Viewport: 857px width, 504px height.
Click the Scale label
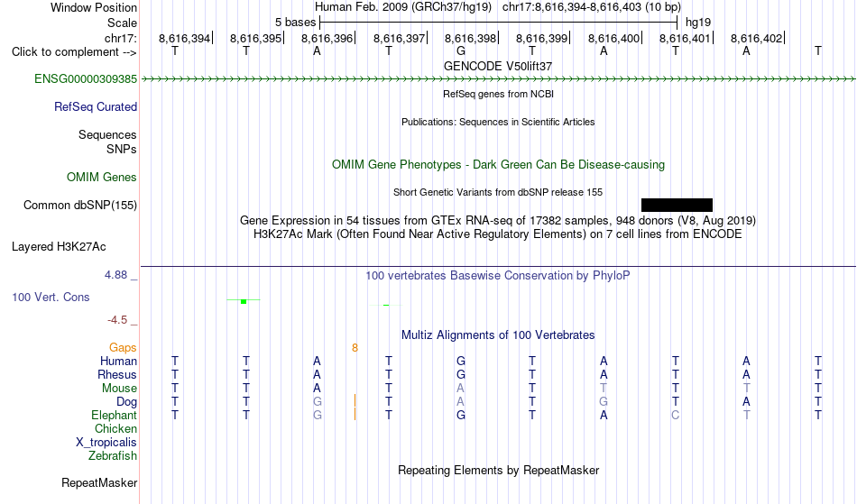pos(122,23)
